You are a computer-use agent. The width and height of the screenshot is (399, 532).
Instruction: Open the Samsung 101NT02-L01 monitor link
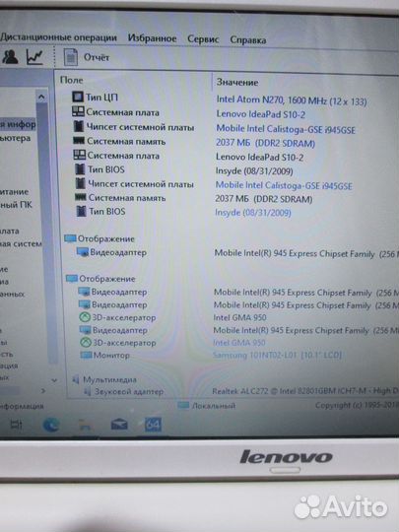[x=277, y=355]
